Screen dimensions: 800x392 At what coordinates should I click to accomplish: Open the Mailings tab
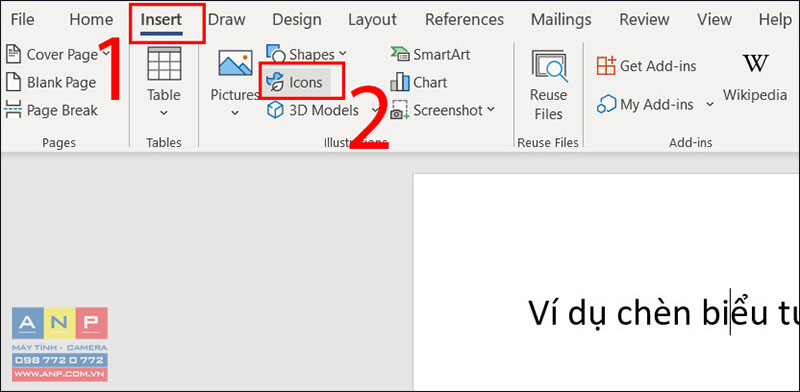[x=561, y=20]
